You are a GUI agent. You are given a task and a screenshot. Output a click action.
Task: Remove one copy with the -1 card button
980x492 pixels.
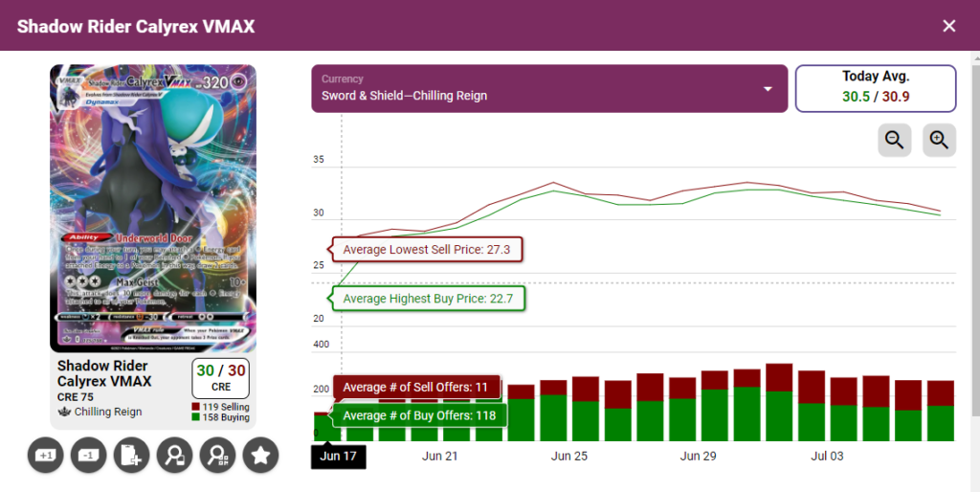[89, 455]
